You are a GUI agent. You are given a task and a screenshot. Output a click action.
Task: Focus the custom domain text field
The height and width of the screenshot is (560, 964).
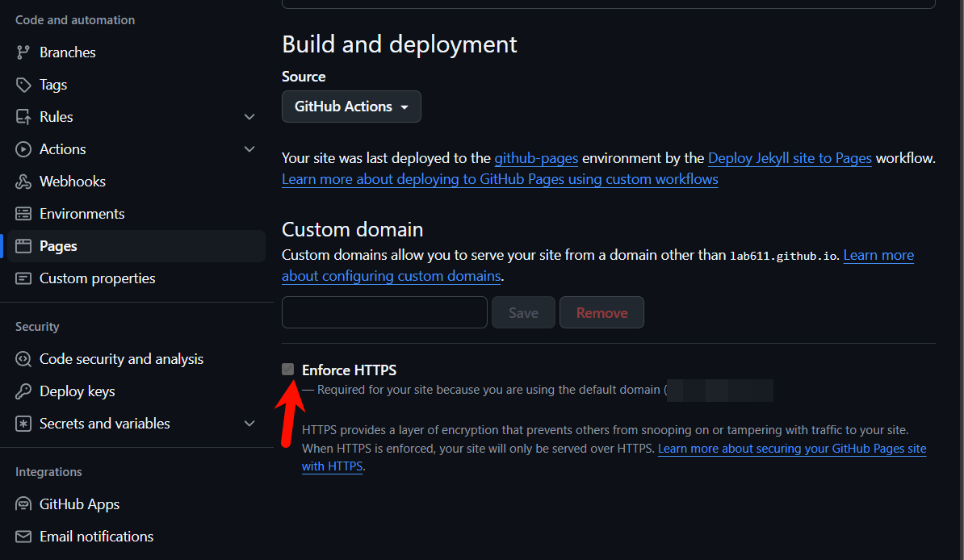click(385, 312)
